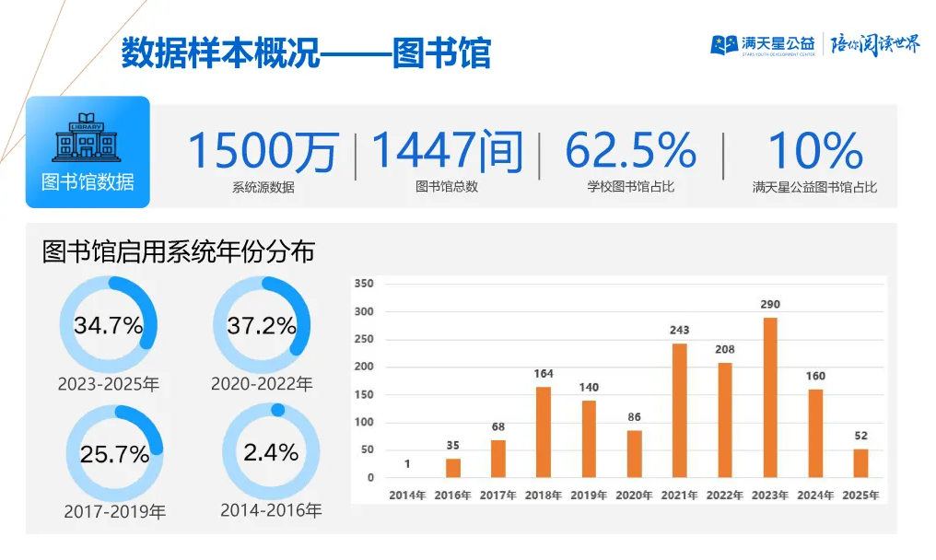This screenshot has width=936, height=560.
Task: Click the 图书馆数据 label on the blue tile
Action: [88, 181]
